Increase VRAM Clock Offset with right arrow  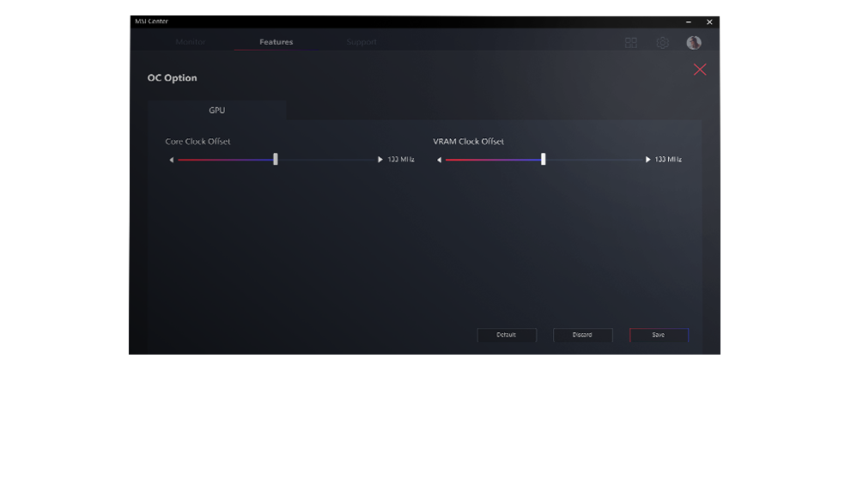coord(648,160)
